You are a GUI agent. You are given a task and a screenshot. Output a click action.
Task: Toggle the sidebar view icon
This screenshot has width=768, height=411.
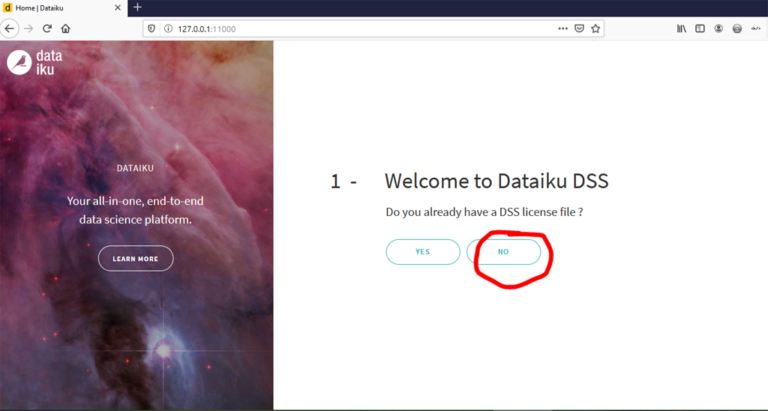700,29
